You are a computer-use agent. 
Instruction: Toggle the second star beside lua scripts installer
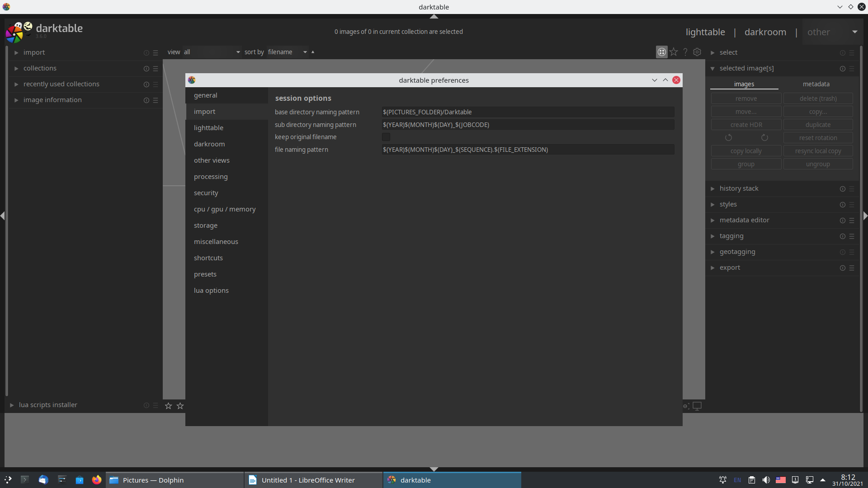click(x=180, y=406)
